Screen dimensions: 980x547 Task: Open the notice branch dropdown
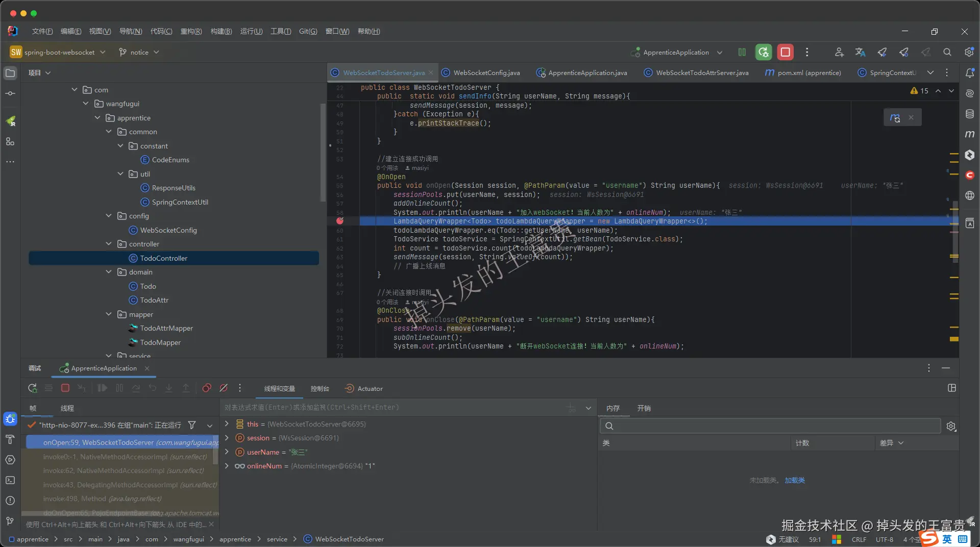[139, 52]
